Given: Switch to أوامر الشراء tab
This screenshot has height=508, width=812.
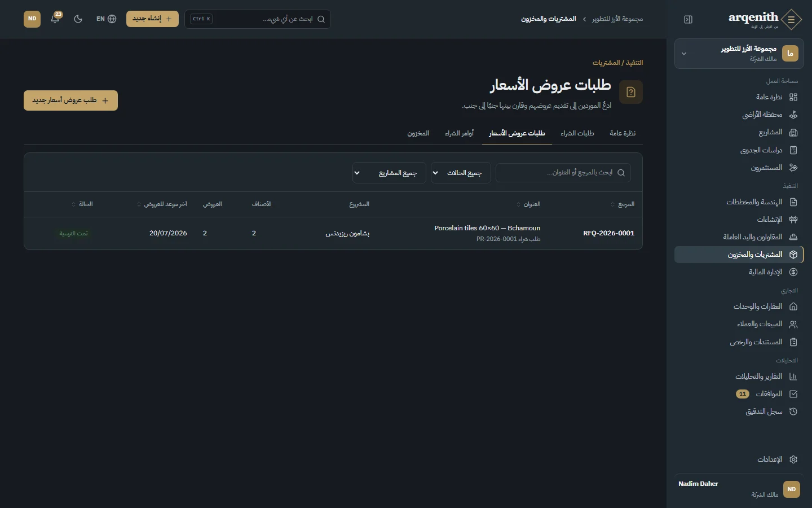Looking at the screenshot, I should point(459,133).
